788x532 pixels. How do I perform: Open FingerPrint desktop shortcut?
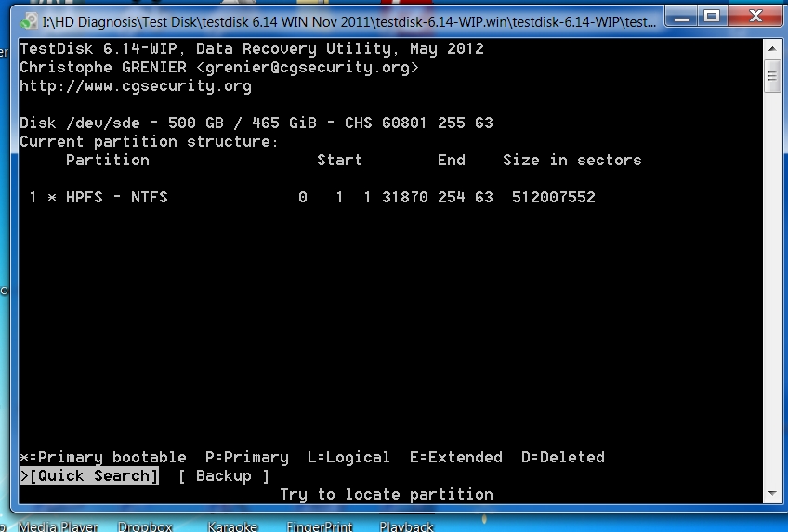320,526
